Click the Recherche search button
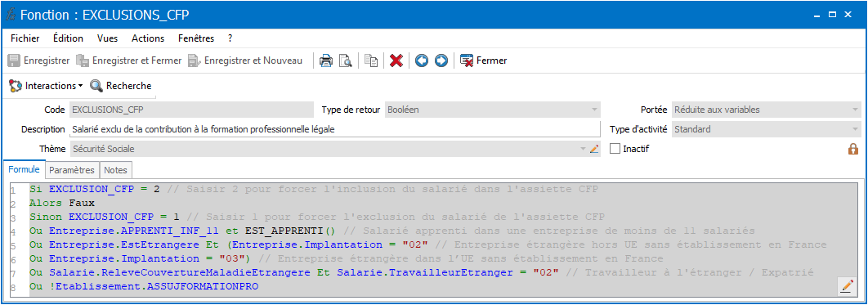 tap(121, 86)
